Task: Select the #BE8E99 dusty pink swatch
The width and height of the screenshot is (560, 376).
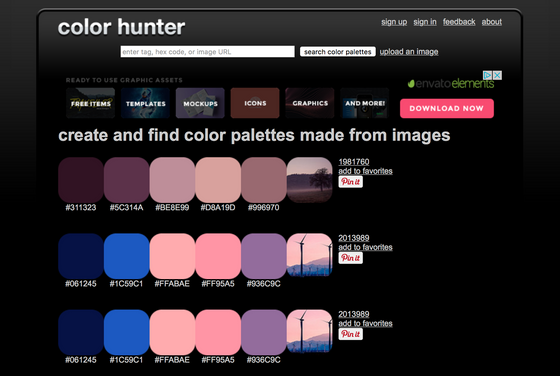Action: point(172,180)
